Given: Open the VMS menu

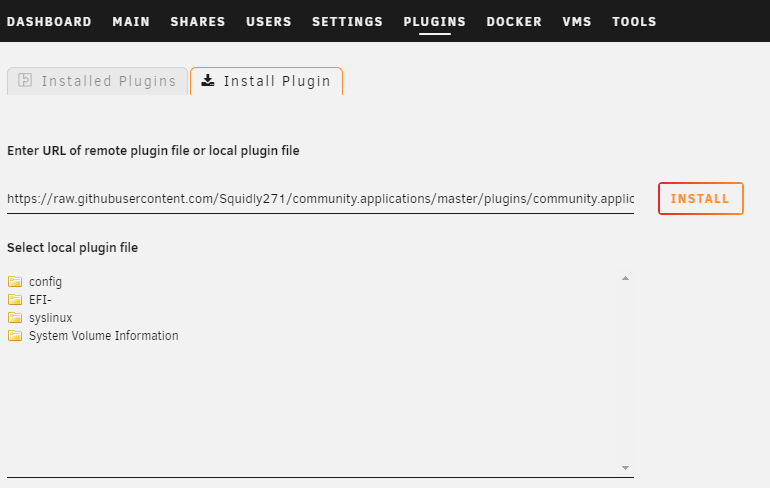Looking at the screenshot, I should click(577, 22).
